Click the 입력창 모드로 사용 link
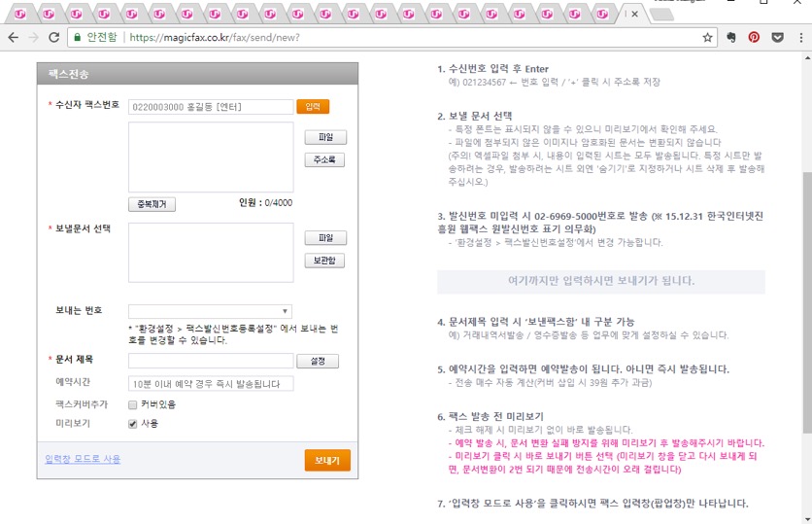 coord(83,459)
